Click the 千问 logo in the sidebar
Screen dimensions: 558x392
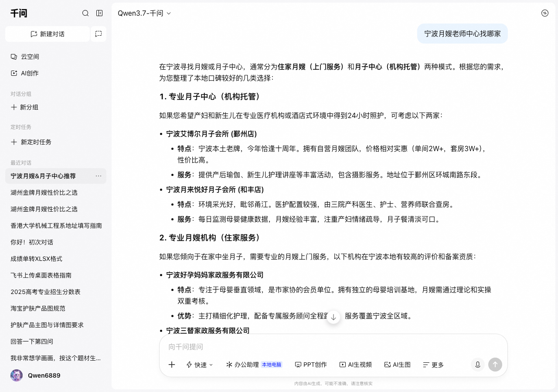click(x=19, y=13)
